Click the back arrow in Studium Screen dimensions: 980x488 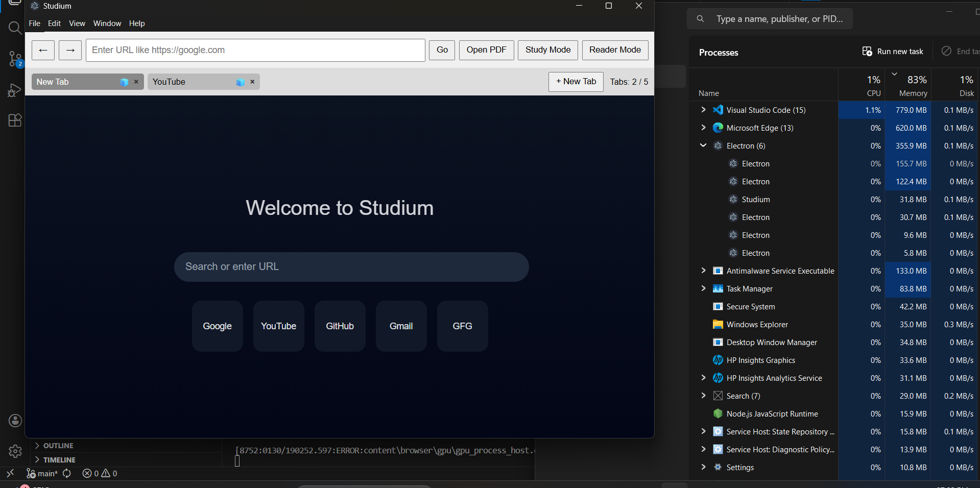(43, 50)
